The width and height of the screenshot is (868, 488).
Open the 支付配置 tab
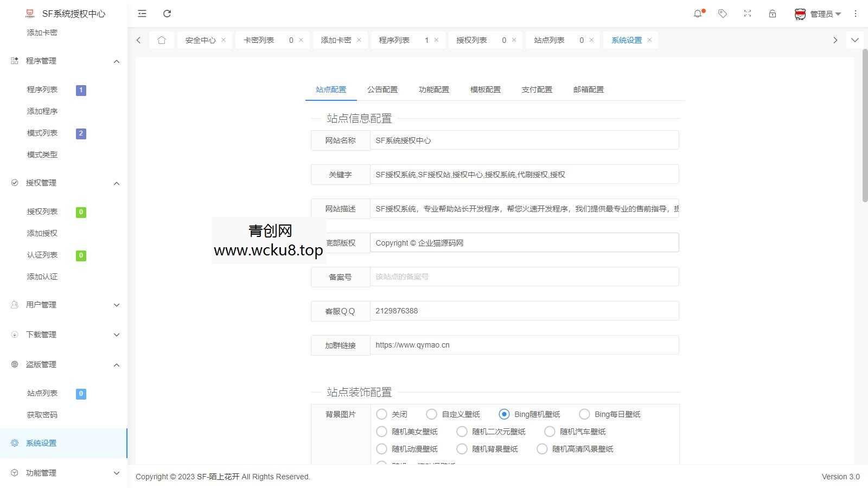tap(537, 89)
